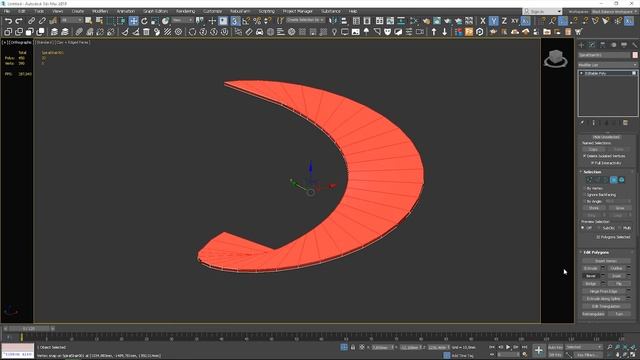640x360 pixels.
Task: Activate the Select and Link tool
Action: 31,20
